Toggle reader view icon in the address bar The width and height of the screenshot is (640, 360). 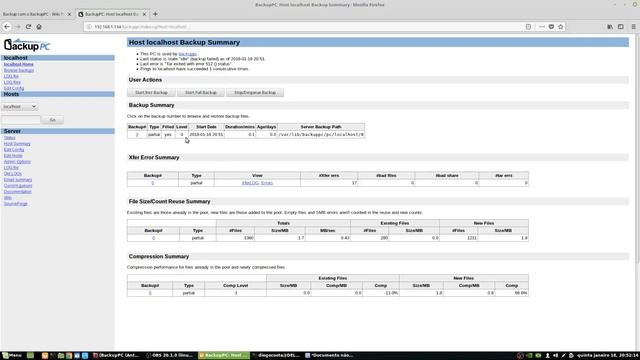(528, 27)
